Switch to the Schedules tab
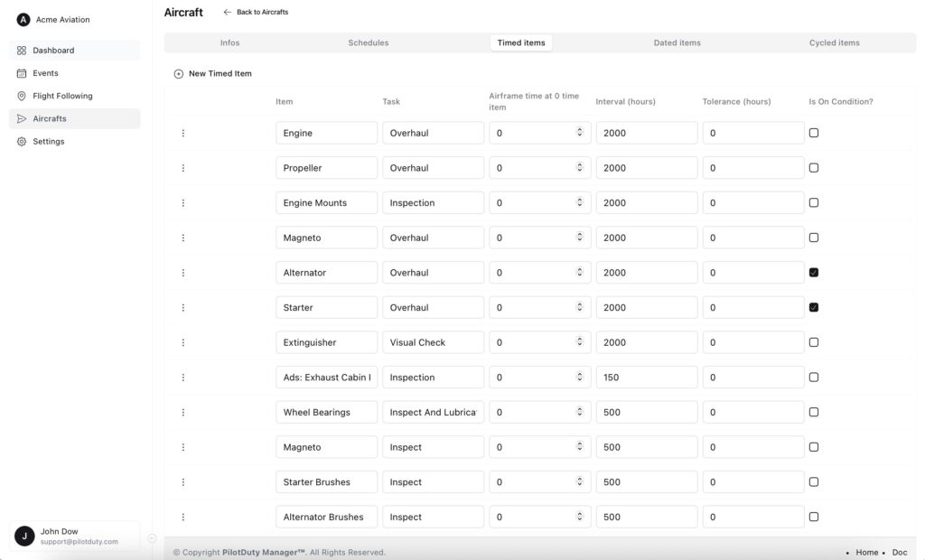Image resolution: width=925 pixels, height=560 pixels. click(x=369, y=42)
